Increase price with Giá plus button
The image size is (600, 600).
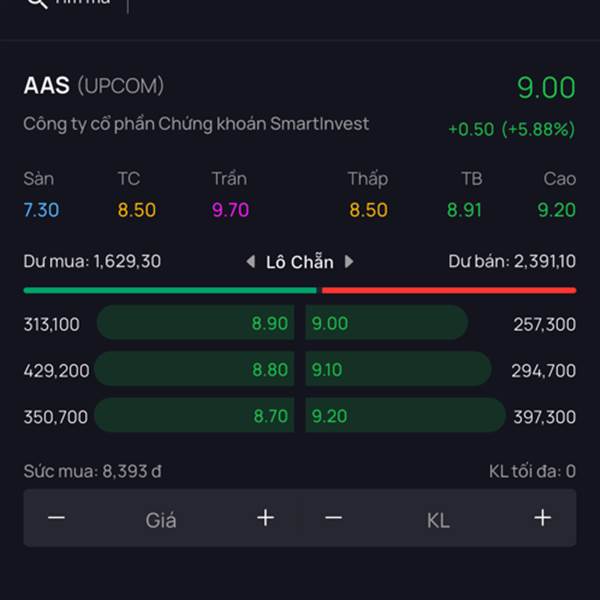265,518
